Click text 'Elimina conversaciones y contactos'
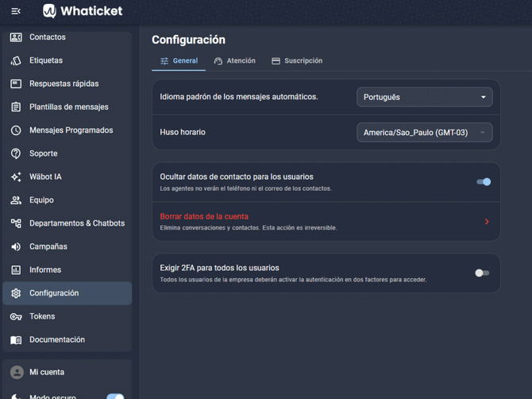 (210, 228)
